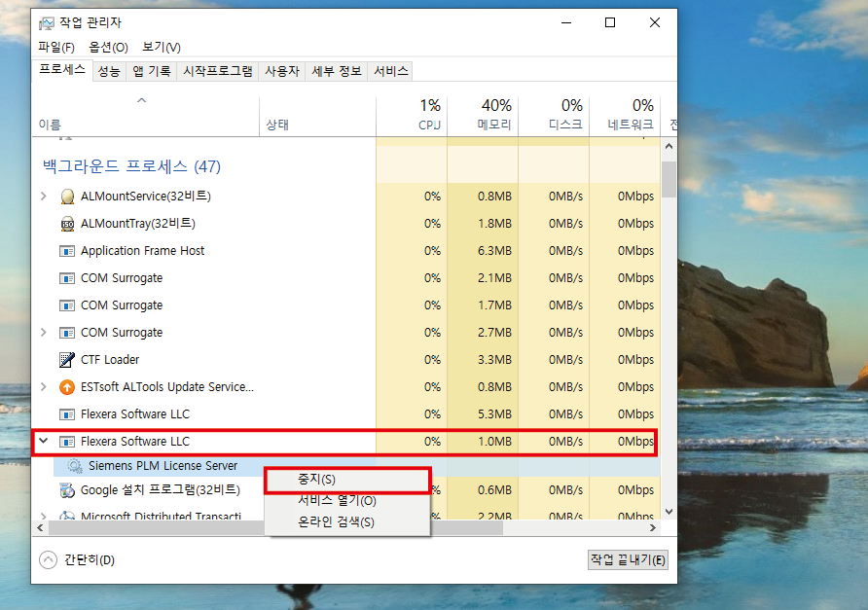Click the vertical scrollbar down arrow
This screenshot has width=868, height=610.
tap(669, 512)
